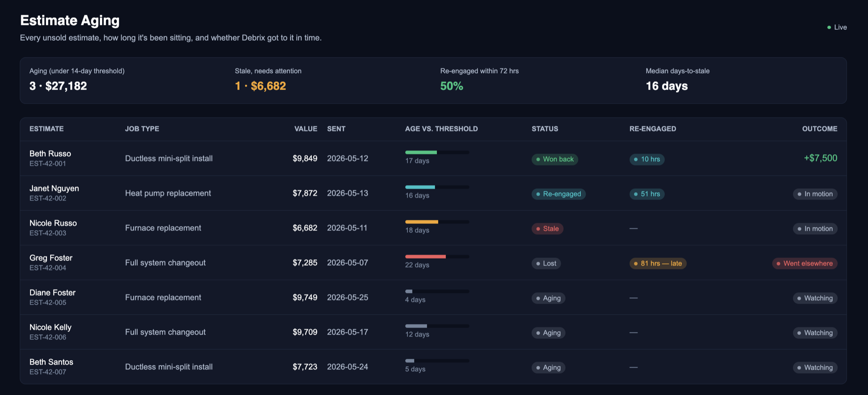Click Beth Santos's Watching outcome badge
Viewport: 868px width, 395px height.
coord(815,367)
